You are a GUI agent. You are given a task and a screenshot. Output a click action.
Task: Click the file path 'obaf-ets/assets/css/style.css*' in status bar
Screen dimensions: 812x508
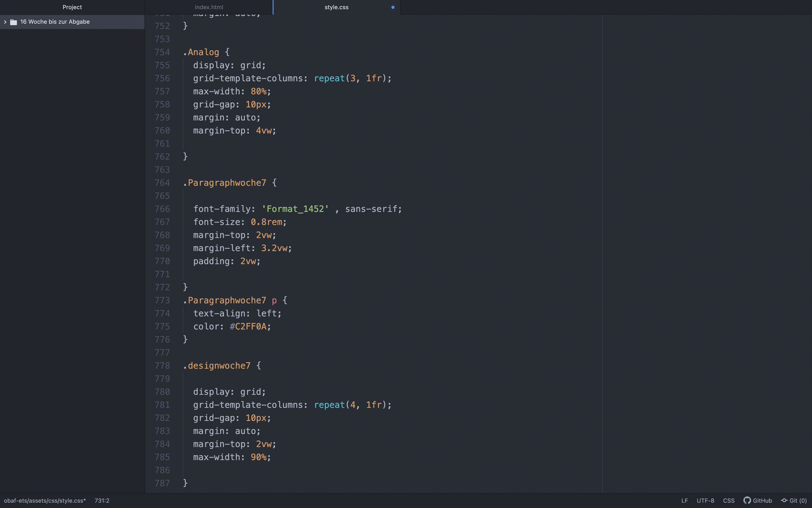pyautogui.click(x=45, y=500)
